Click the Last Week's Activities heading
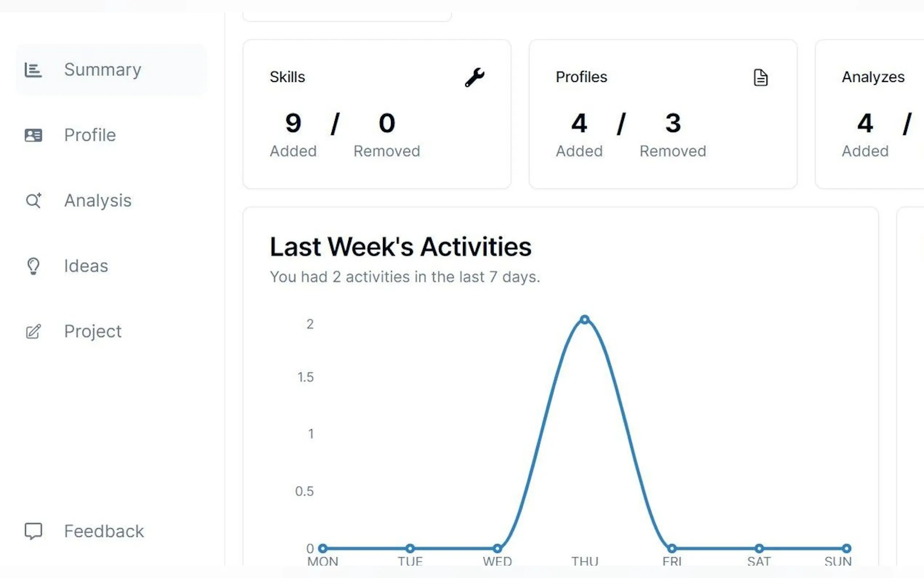 coord(400,247)
